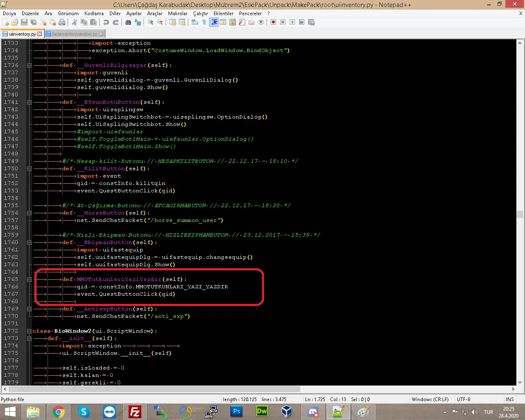Zoom in with the magnifier plus icon
Image resolution: width=525 pixels, height=420 pixels.
151,22
